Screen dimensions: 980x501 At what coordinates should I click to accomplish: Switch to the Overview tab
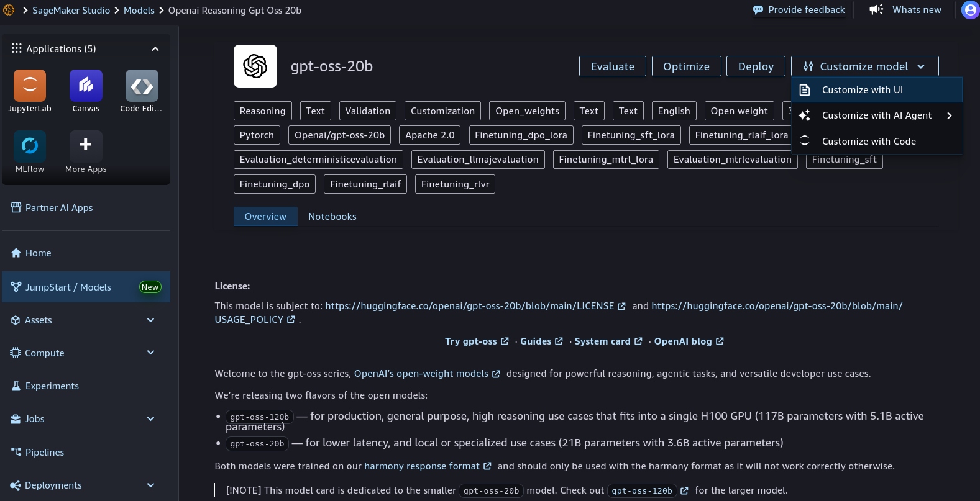point(265,216)
